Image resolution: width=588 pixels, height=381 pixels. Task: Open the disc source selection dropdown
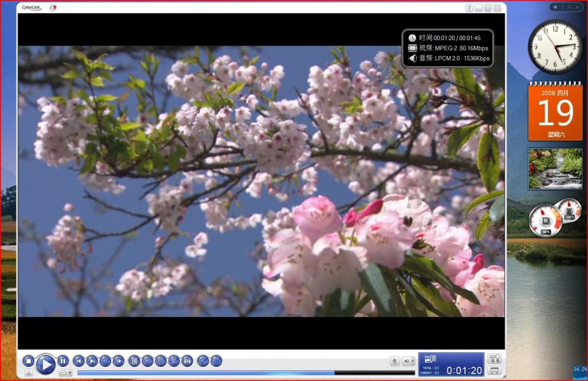pyautogui.click(x=65, y=373)
